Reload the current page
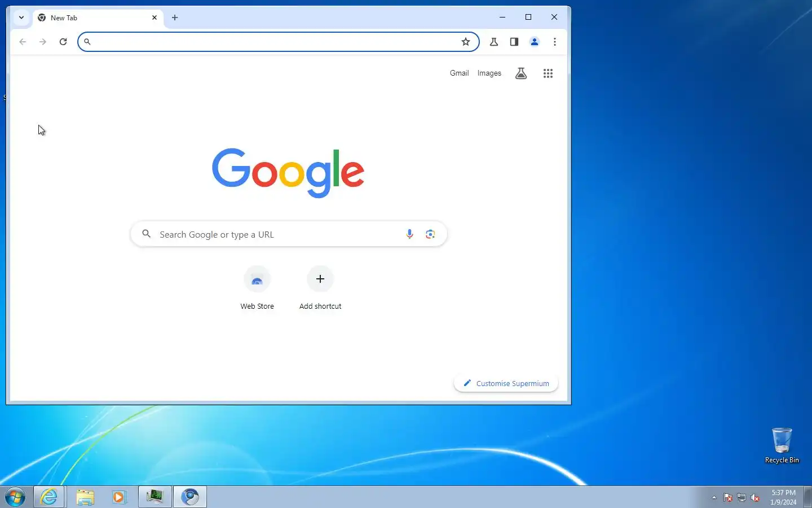This screenshot has width=812, height=508. pyautogui.click(x=63, y=42)
